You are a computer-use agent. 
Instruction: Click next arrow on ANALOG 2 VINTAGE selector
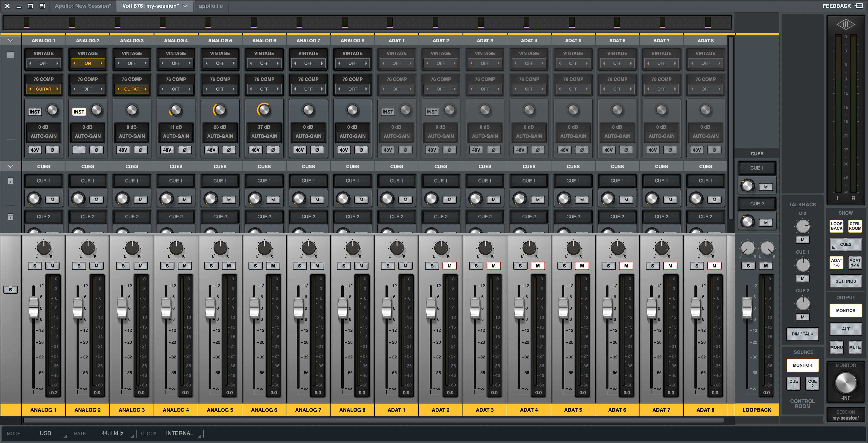[x=101, y=63]
